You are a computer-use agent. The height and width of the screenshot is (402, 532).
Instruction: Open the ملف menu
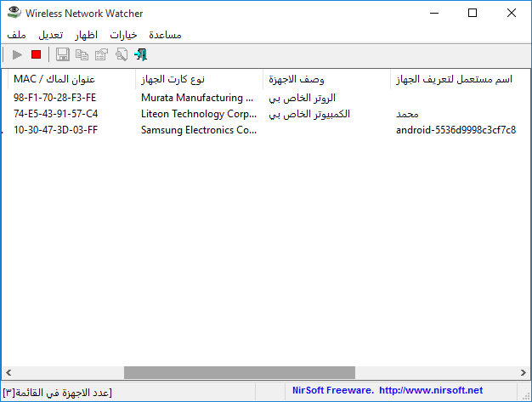[x=16, y=35]
